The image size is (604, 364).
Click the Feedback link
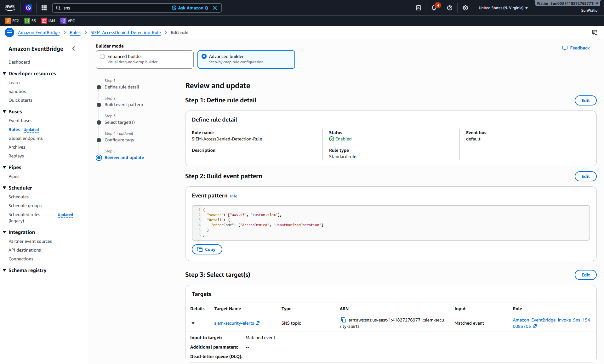(x=576, y=48)
